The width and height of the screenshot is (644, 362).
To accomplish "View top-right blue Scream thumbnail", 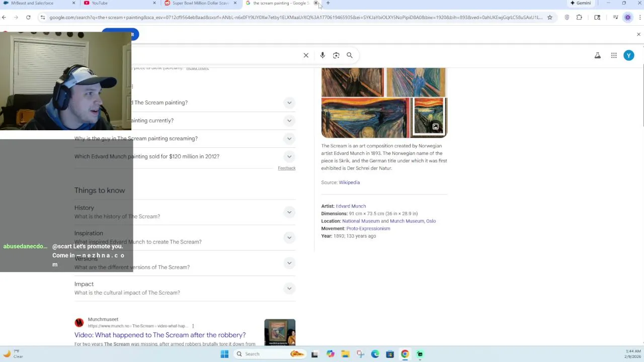I will click(416, 82).
